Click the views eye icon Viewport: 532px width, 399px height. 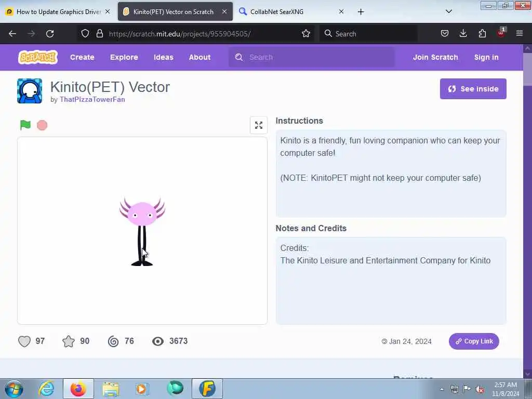point(158,341)
